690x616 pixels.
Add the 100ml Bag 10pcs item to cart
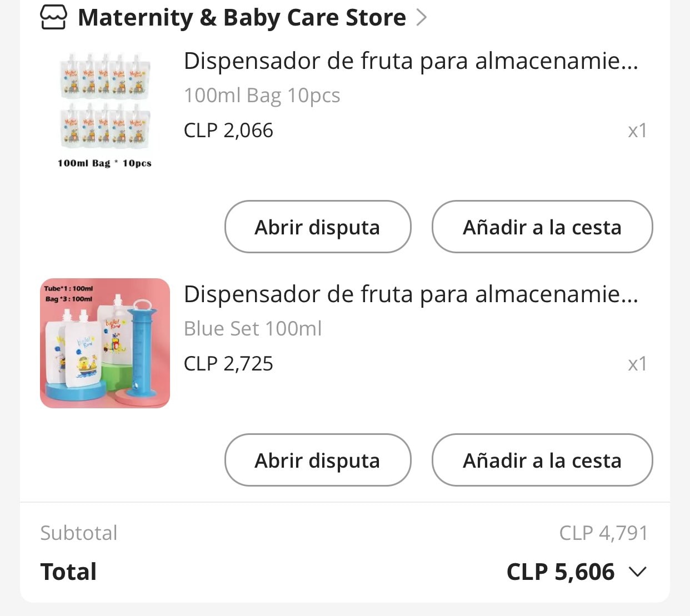tap(542, 227)
